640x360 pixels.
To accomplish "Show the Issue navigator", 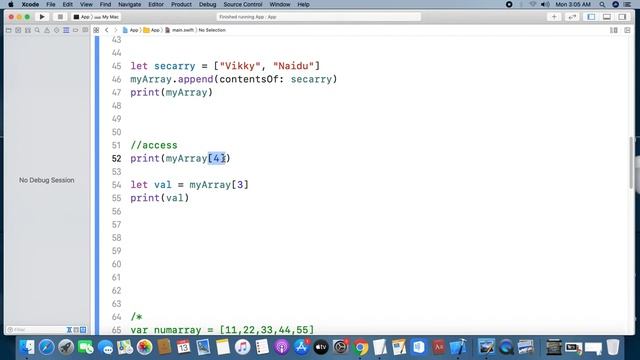I will pyautogui.click(x=47, y=30).
